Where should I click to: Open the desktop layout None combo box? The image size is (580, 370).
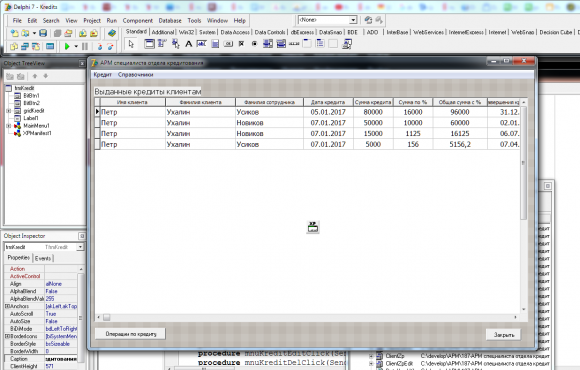pos(353,20)
